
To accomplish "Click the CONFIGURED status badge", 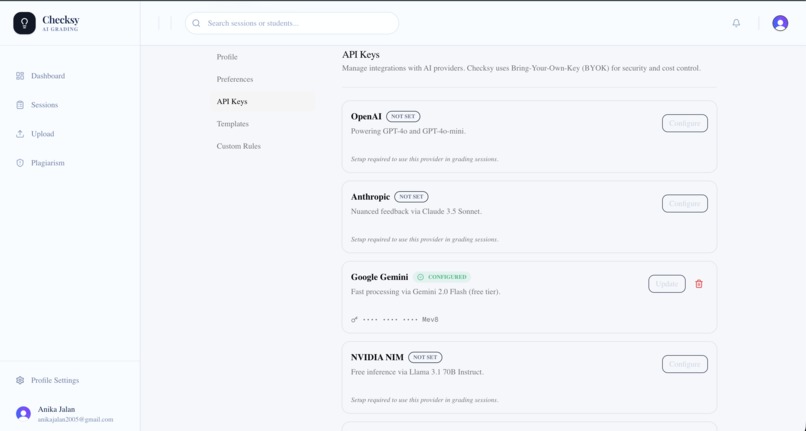I will coord(442,277).
